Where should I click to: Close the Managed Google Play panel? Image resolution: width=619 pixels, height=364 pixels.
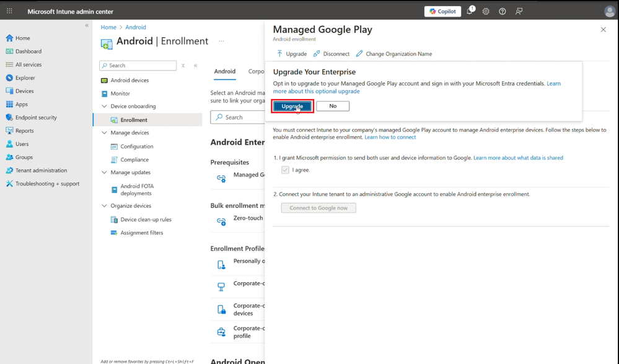[604, 30]
